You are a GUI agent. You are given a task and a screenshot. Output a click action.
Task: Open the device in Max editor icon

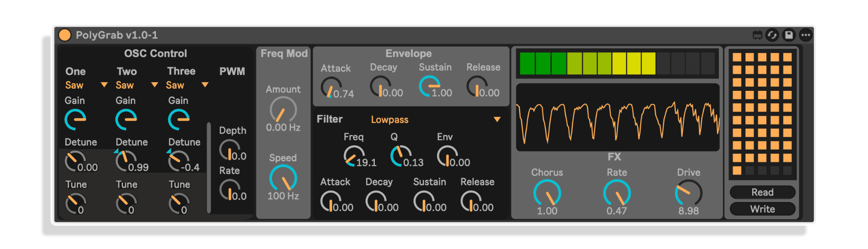pyautogui.click(x=757, y=35)
